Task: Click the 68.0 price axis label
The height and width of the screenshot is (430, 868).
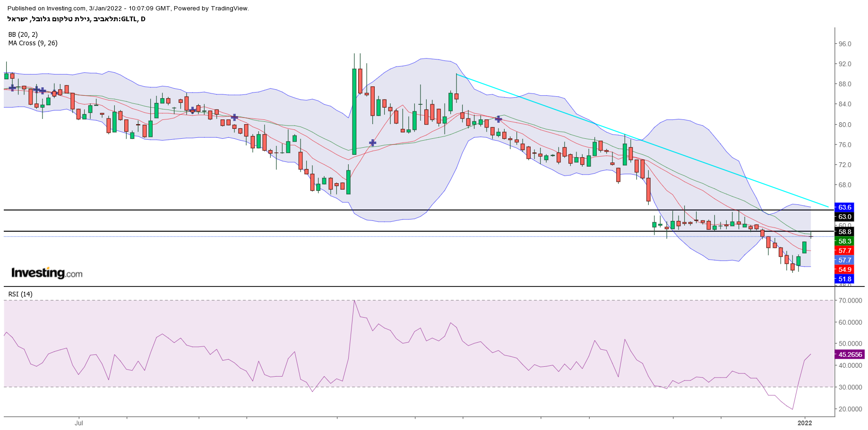Action: 845,185
